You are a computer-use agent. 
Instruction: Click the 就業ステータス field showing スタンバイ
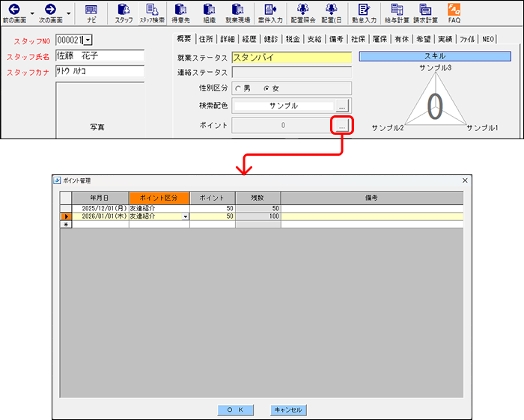click(292, 58)
